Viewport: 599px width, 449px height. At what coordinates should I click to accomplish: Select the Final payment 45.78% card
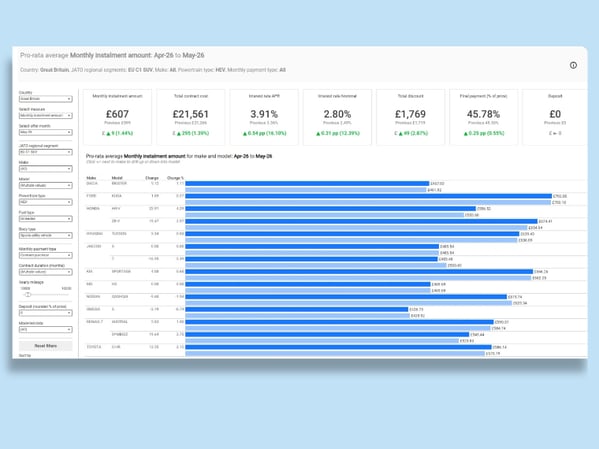pyautogui.click(x=484, y=117)
